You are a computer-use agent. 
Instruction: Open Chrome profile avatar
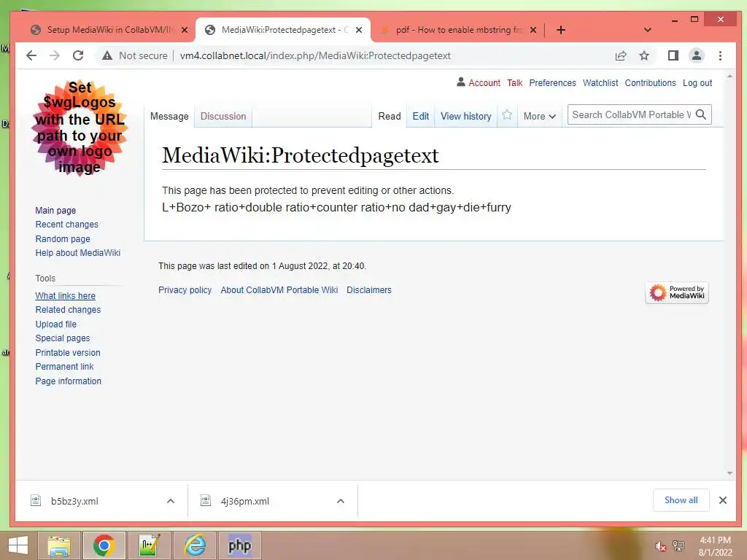click(x=697, y=55)
